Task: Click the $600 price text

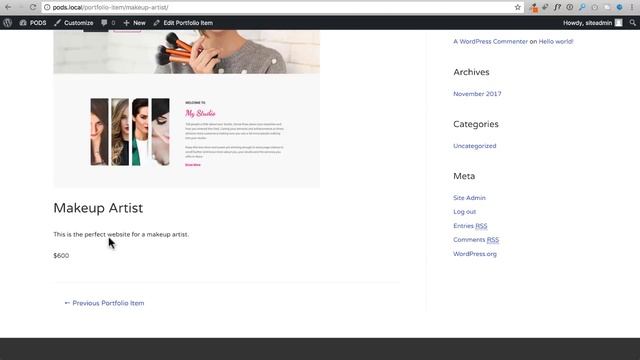Action: [x=61, y=256]
